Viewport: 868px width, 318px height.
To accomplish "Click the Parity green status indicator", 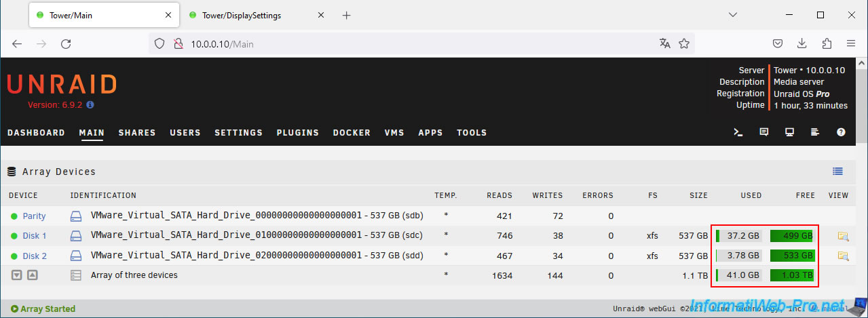I will tap(14, 216).
